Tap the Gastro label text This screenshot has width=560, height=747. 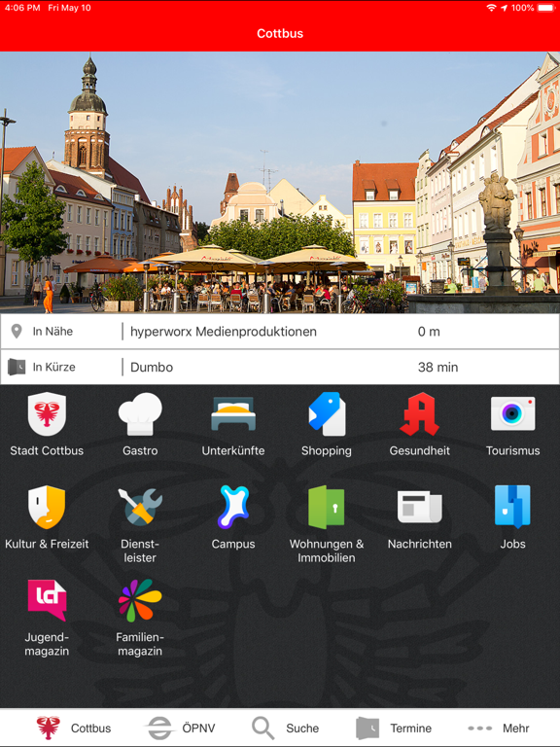[140, 450]
